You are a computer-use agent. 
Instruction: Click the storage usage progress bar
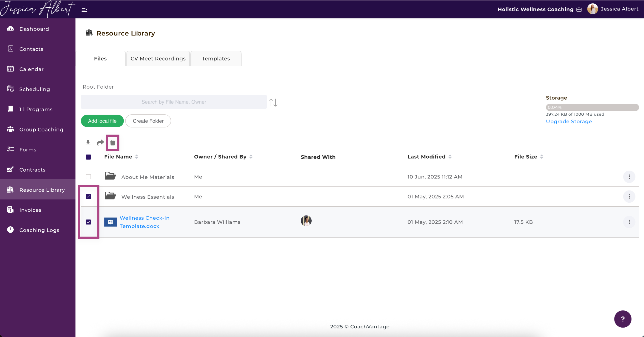point(592,107)
